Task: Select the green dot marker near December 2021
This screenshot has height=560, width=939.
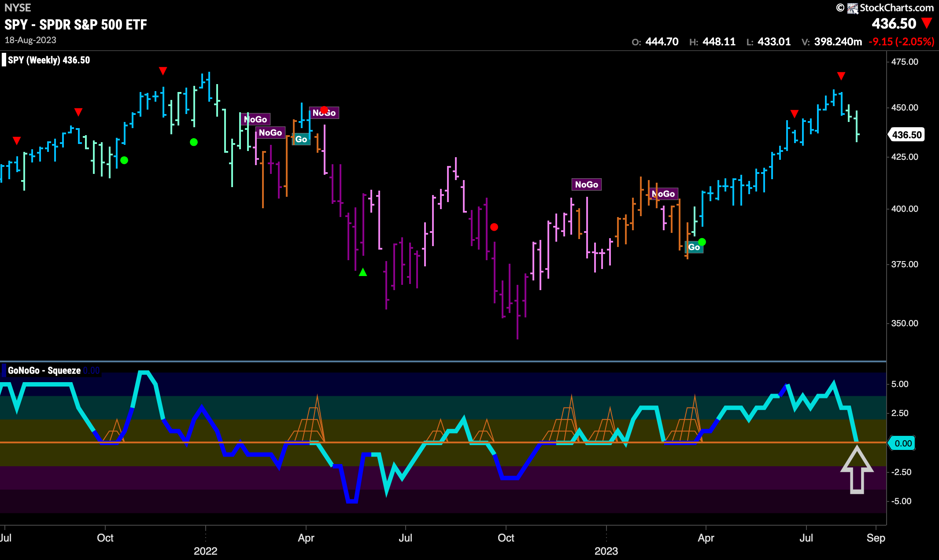Action: (x=194, y=142)
